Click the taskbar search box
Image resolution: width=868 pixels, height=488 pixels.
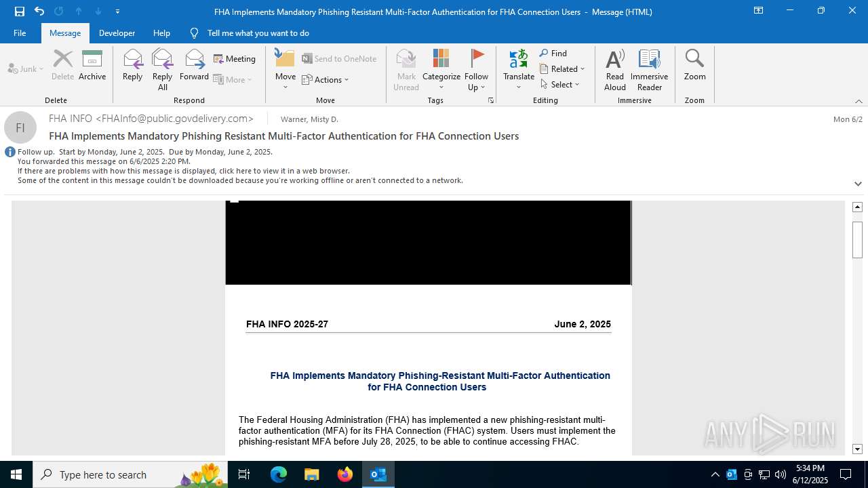pyautogui.click(x=130, y=474)
